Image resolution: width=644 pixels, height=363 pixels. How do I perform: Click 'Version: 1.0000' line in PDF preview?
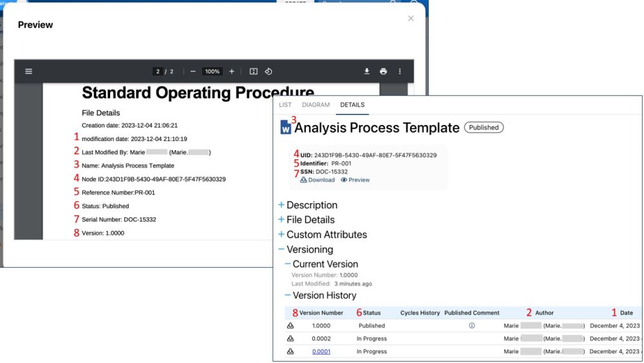tap(102, 233)
